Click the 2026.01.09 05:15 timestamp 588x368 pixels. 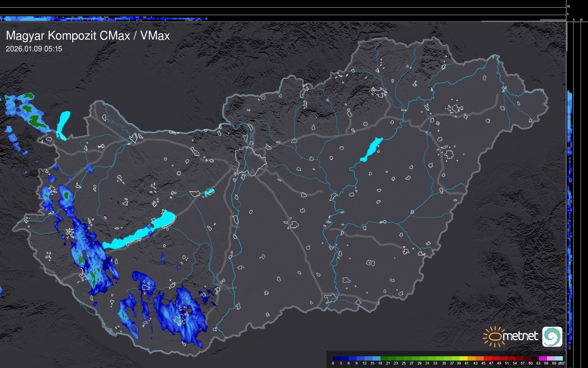click(34, 49)
